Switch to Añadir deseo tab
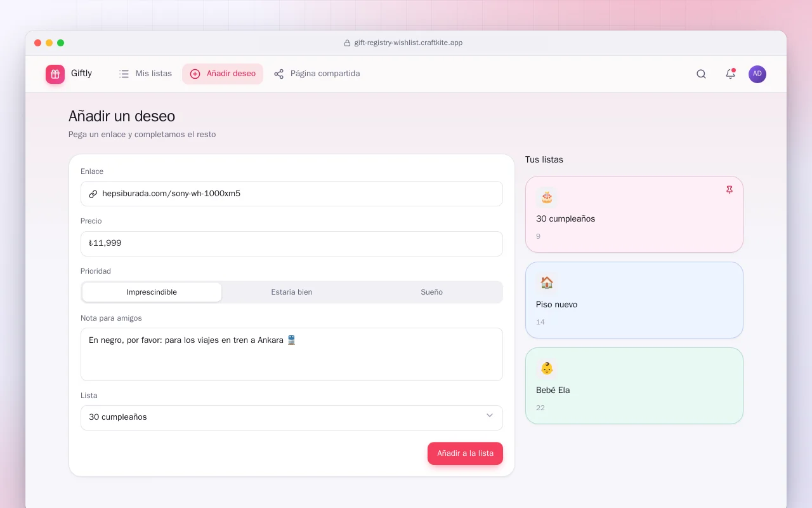This screenshot has height=508, width=812. click(223, 74)
